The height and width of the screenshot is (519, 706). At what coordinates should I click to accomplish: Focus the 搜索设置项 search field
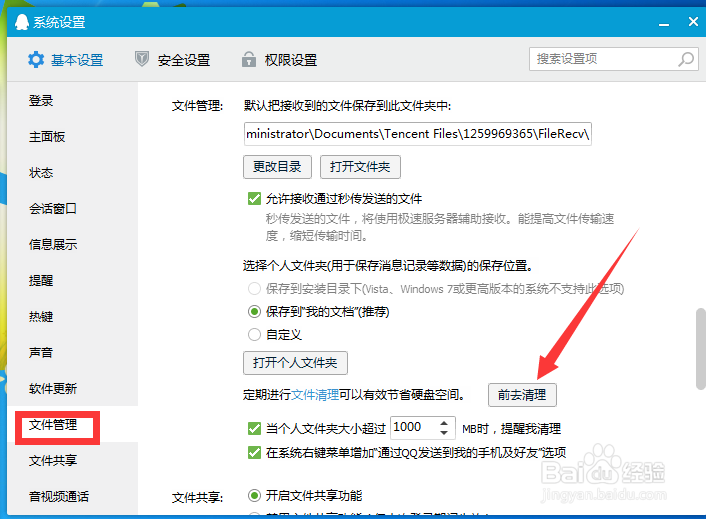coord(614,59)
